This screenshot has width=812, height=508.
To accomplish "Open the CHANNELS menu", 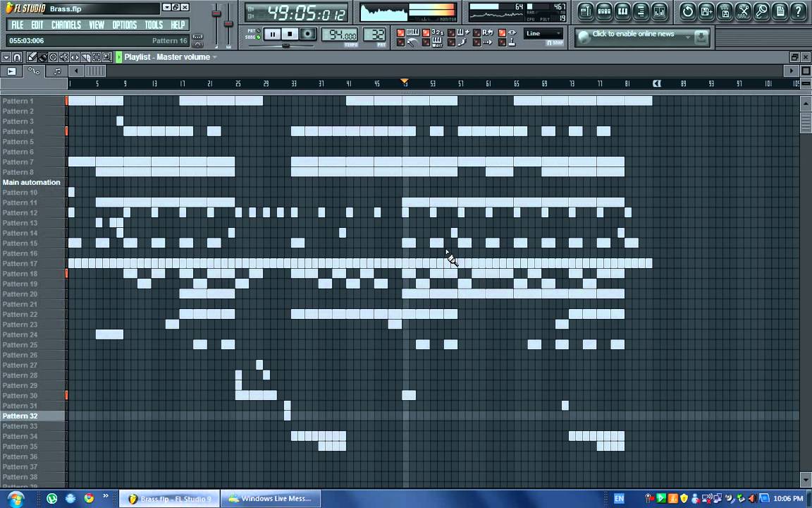I will 66,25.
